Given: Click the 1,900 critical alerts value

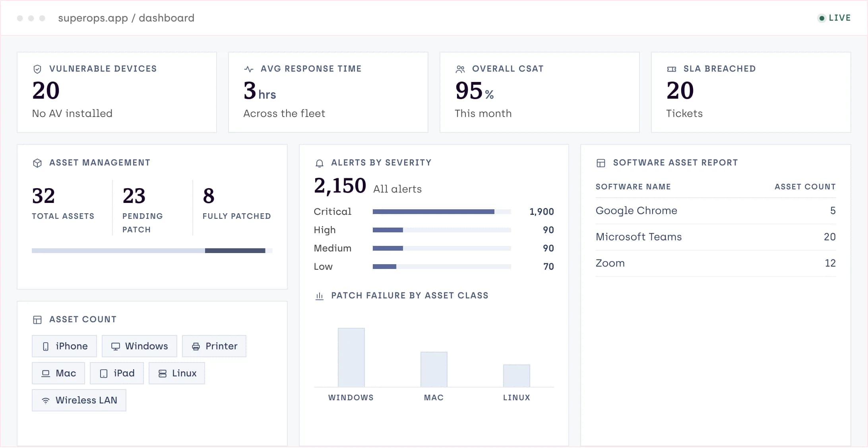Looking at the screenshot, I should coord(542,212).
